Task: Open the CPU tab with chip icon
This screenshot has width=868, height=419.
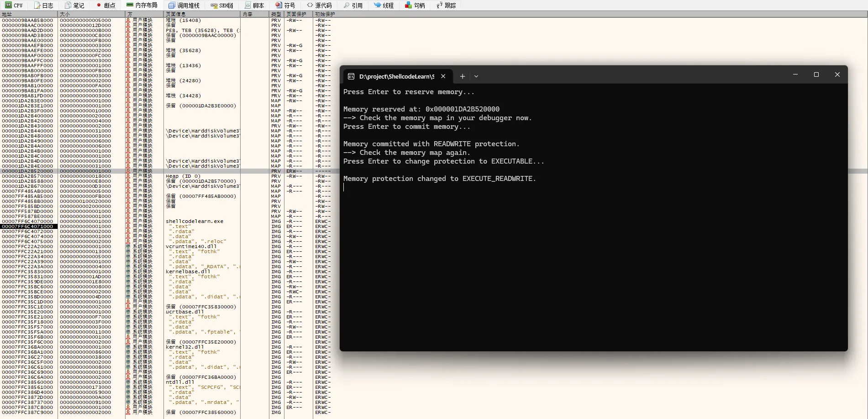Action: click(14, 5)
